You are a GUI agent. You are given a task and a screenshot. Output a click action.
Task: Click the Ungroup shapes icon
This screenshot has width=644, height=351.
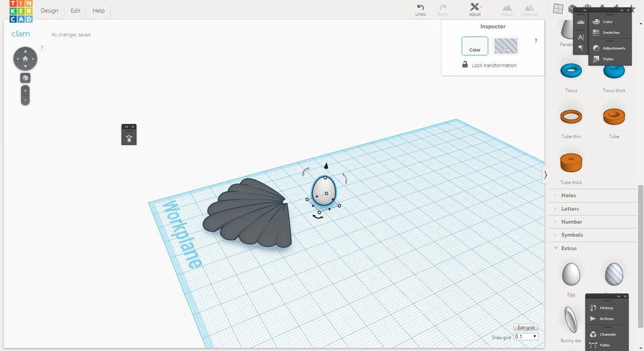tap(529, 10)
